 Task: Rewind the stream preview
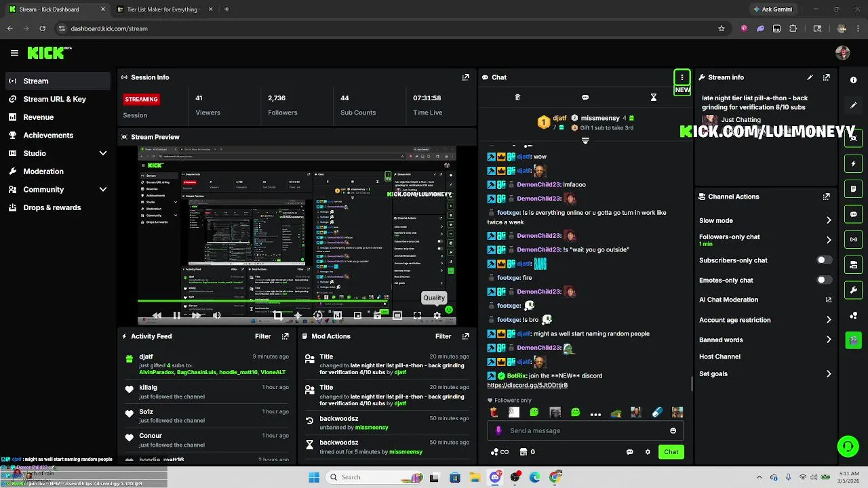click(x=157, y=315)
